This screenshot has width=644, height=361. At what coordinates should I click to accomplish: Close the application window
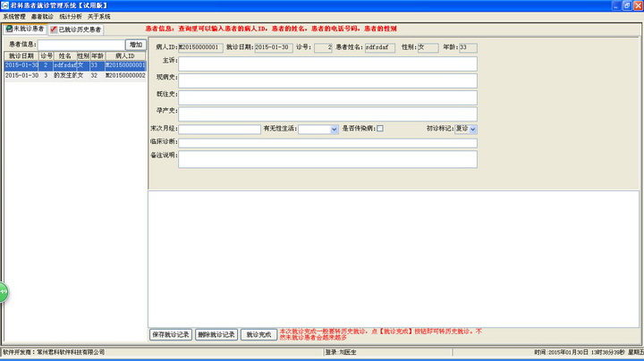(639, 5)
